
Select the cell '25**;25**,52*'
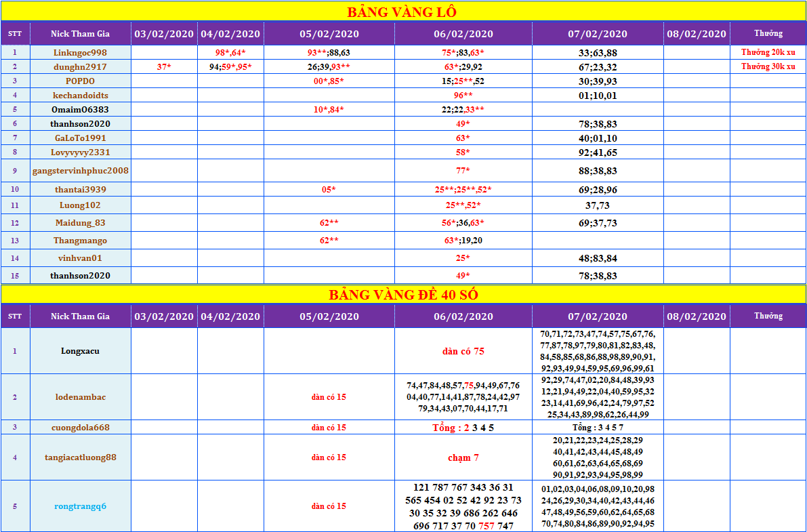click(463, 190)
